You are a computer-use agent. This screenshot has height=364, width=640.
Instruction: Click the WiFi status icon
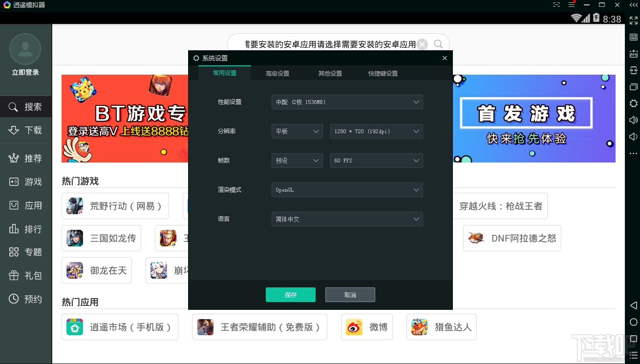pos(576,18)
